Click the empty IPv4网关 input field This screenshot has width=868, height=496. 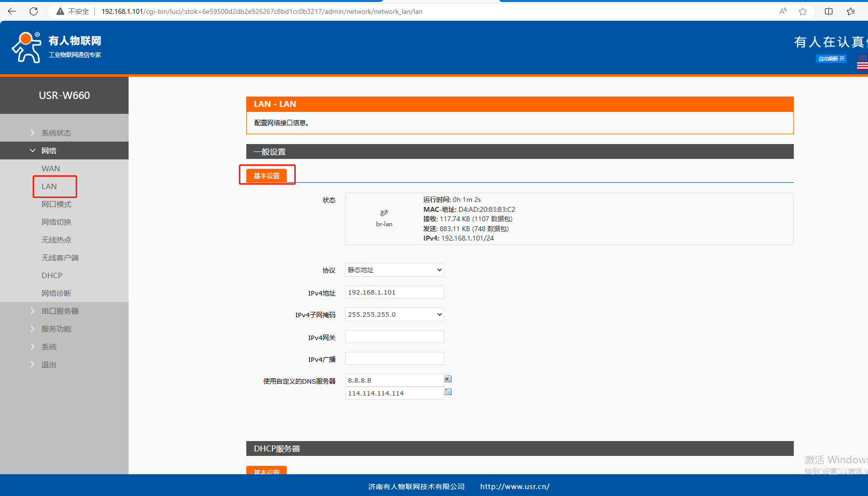tap(394, 337)
